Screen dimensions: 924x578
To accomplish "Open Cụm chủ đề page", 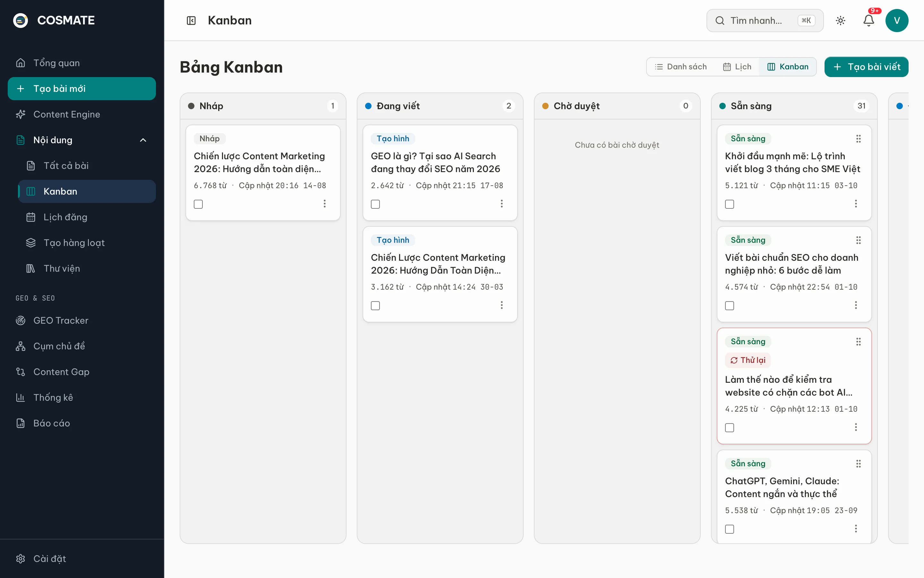I will pos(82,346).
